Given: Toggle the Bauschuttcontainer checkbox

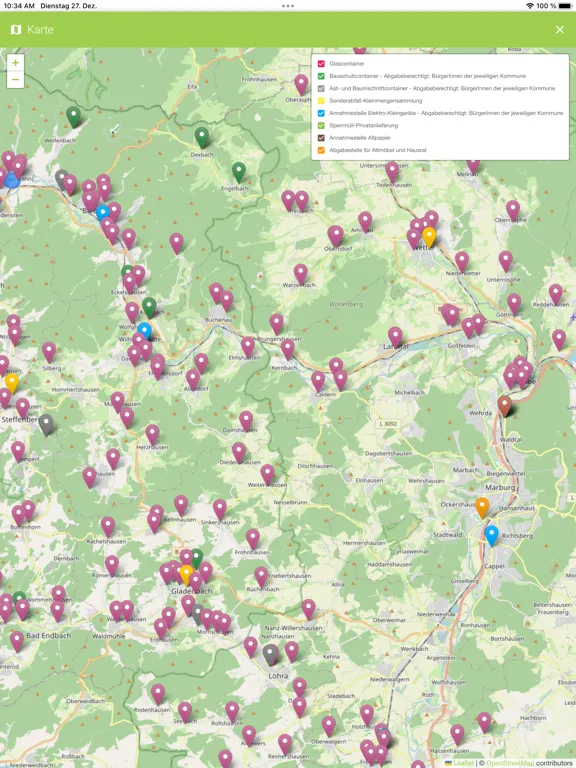Looking at the screenshot, I should (x=321, y=76).
